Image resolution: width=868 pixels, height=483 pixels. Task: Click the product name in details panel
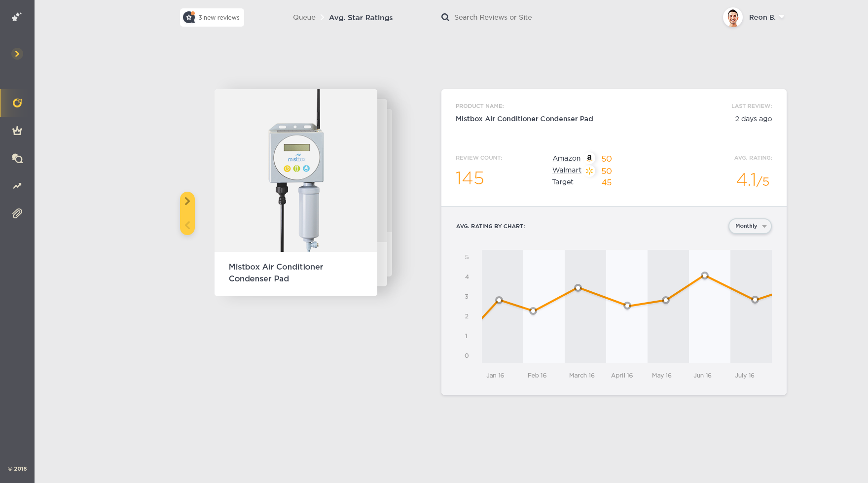(x=524, y=119)
